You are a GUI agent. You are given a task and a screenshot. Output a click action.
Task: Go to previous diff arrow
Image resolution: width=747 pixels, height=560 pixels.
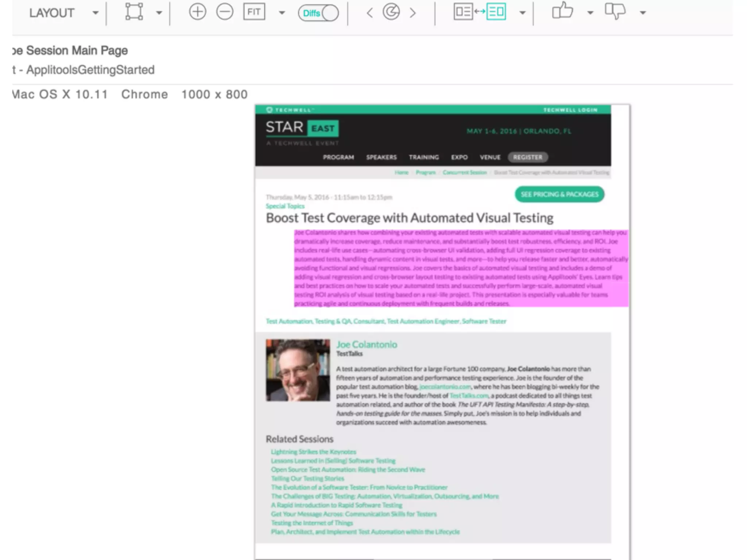[x=370, y=13]
